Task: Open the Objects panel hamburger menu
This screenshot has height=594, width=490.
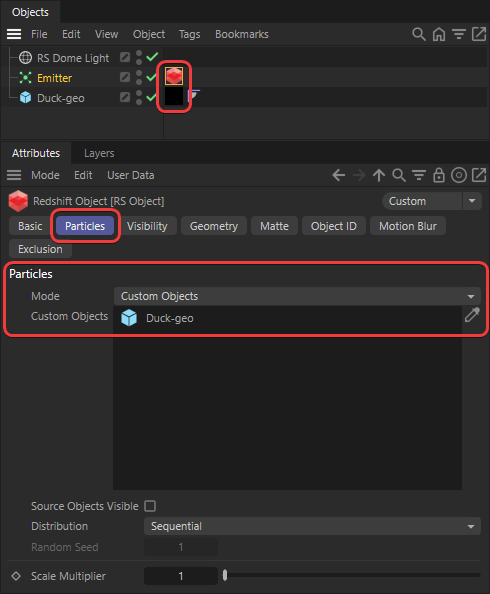Action: 14,34
